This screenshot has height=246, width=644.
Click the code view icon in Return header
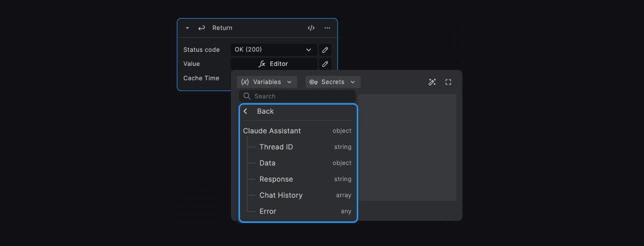pyautogui.click(x=311, y=28)
